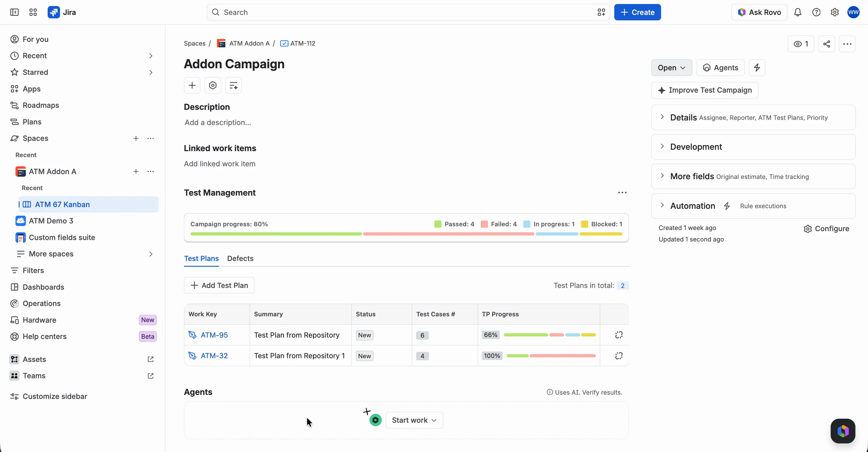Expand Starred in the sidebar

151,72
